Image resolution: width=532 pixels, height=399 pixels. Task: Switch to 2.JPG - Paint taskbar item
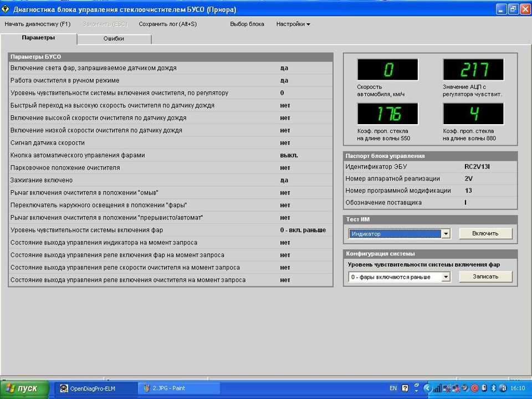[178, 388]
